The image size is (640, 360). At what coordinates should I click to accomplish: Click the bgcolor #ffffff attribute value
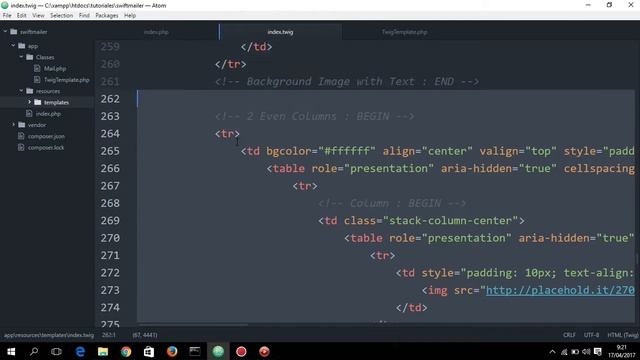click(x=347, y=151)
